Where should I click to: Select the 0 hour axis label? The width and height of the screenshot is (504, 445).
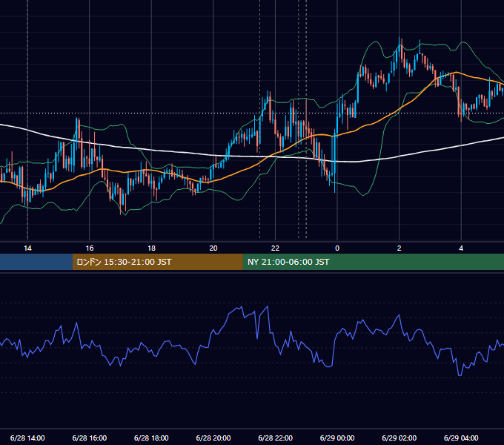point(337,248)
